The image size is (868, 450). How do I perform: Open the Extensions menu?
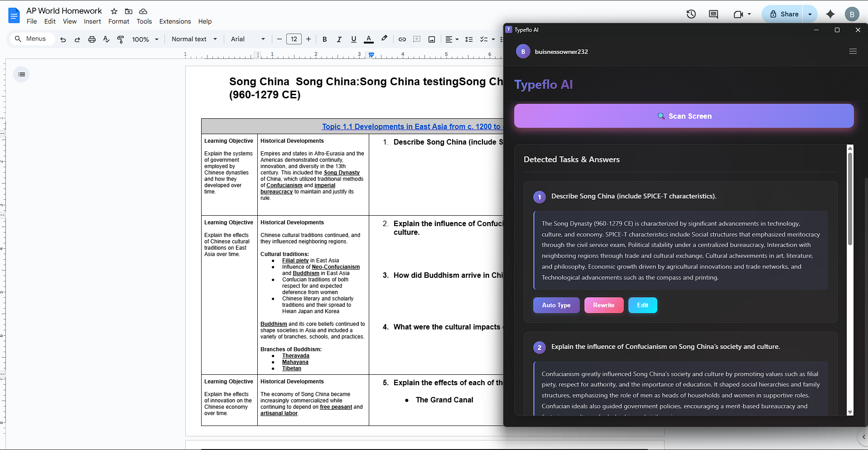175,21
